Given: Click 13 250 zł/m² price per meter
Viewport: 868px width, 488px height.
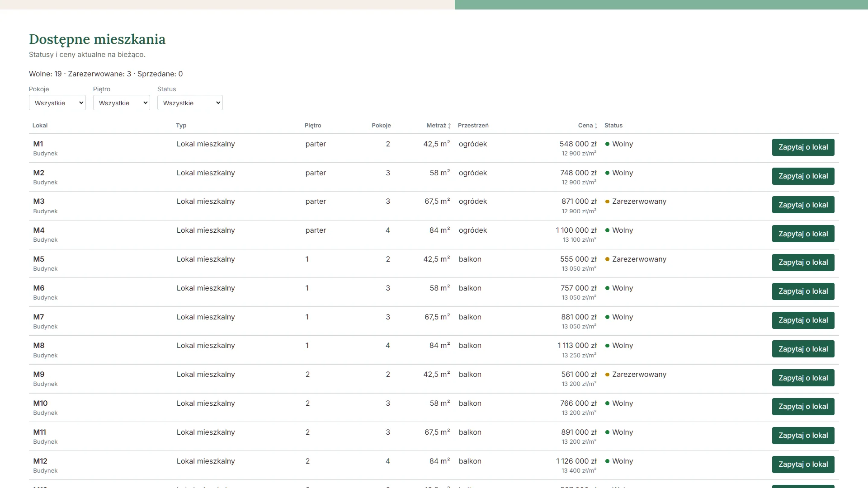Looking at the screenshot, I should coord(579,356).
